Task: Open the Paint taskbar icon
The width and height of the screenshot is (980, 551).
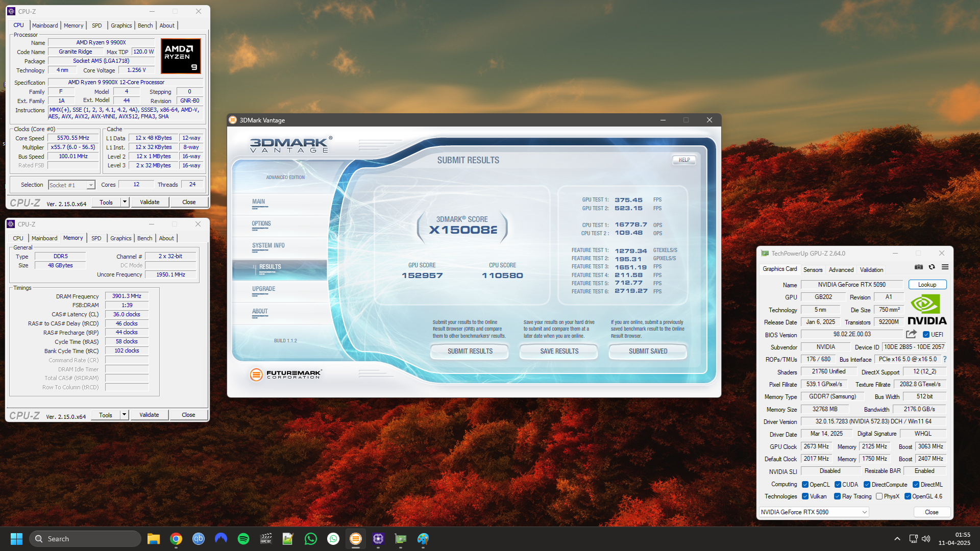Action: point(423,539)
